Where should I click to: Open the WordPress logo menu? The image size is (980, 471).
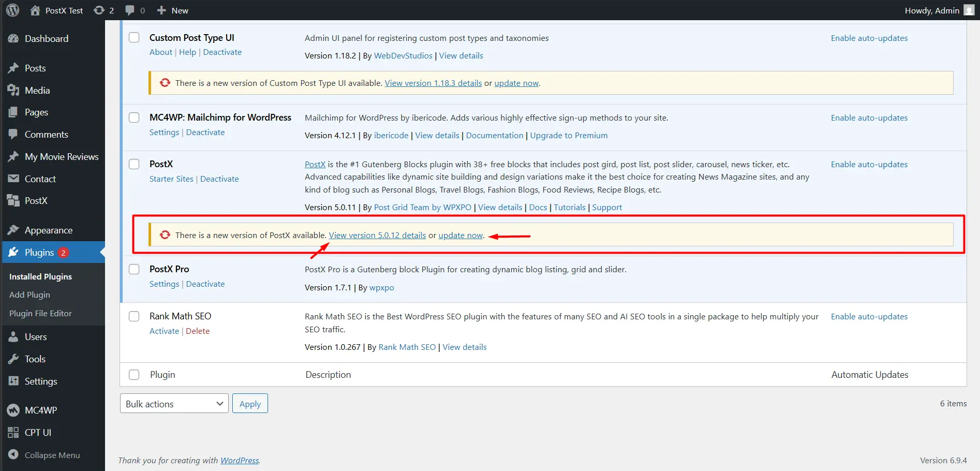12,10
